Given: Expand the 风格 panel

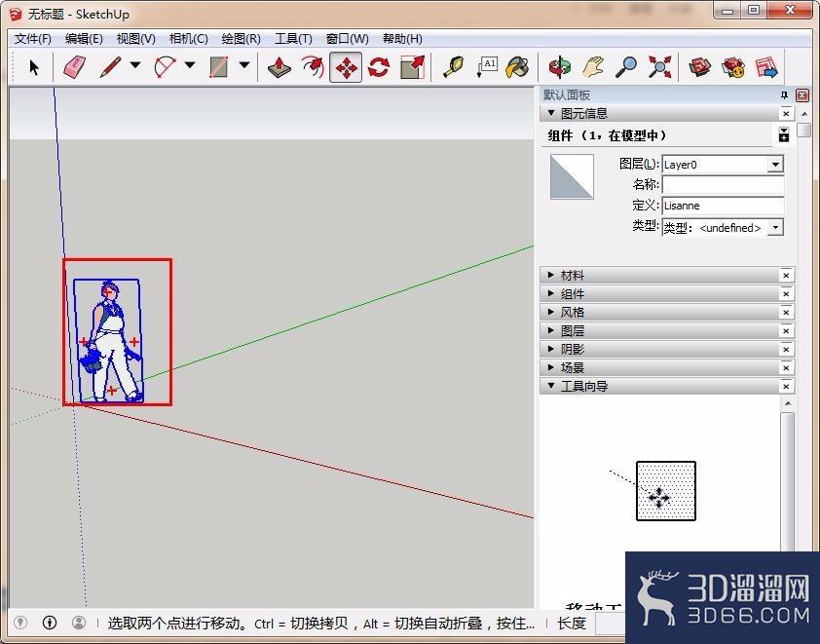Looking at the screenshot, I should click(x=550, y=312).
